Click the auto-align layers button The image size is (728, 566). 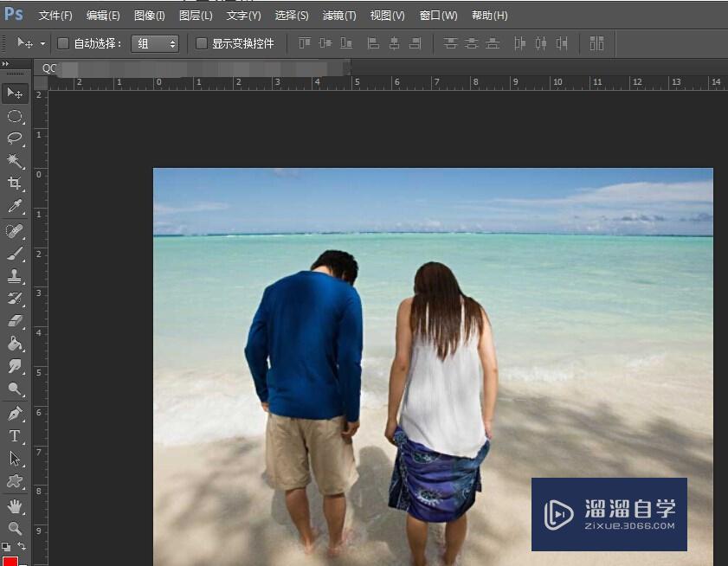click(x=596, y=43)
